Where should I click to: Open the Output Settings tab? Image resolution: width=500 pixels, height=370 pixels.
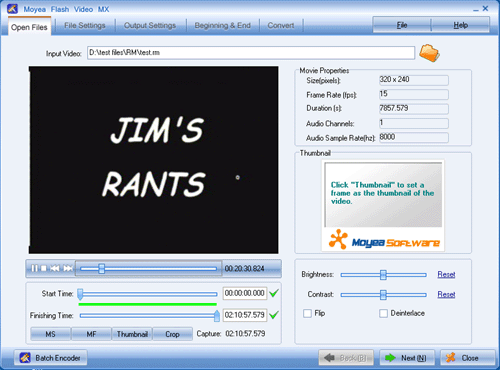click(150, 26)
